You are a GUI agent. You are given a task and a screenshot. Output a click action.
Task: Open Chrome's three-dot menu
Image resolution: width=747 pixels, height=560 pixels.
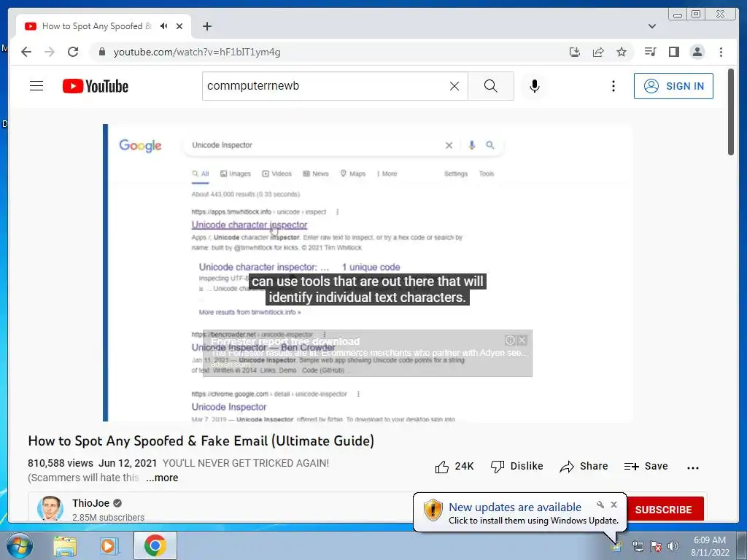pyautogui.click(x=721, y=52)
